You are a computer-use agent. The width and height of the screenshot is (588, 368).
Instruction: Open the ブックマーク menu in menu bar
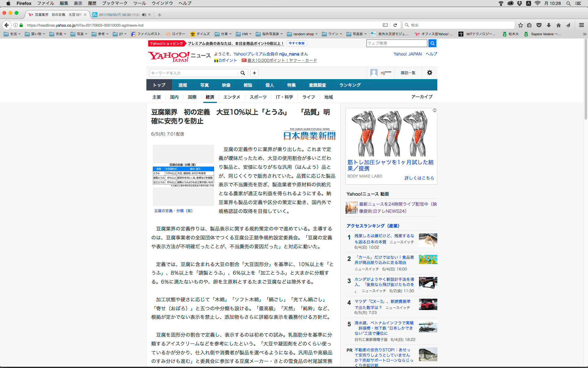point(115,3)
